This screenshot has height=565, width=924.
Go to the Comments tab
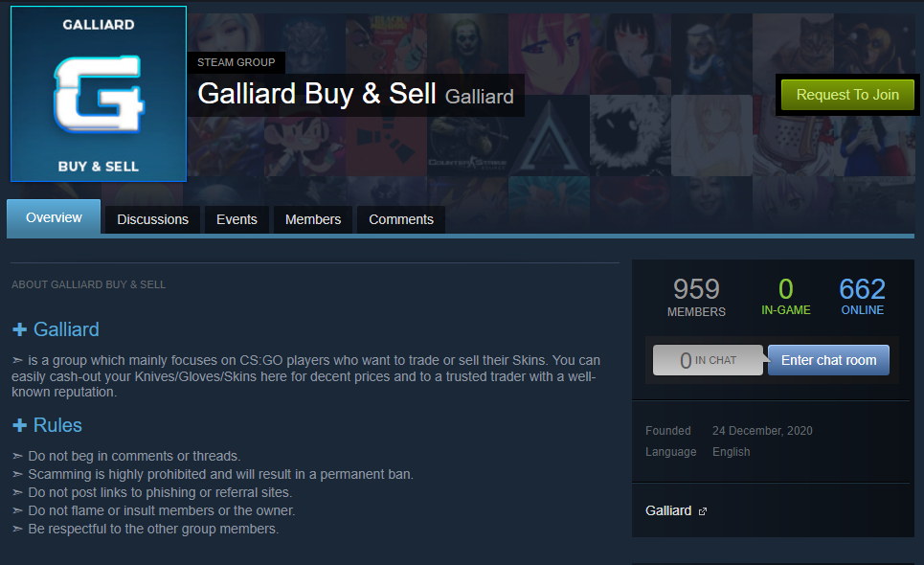[401, 219]
